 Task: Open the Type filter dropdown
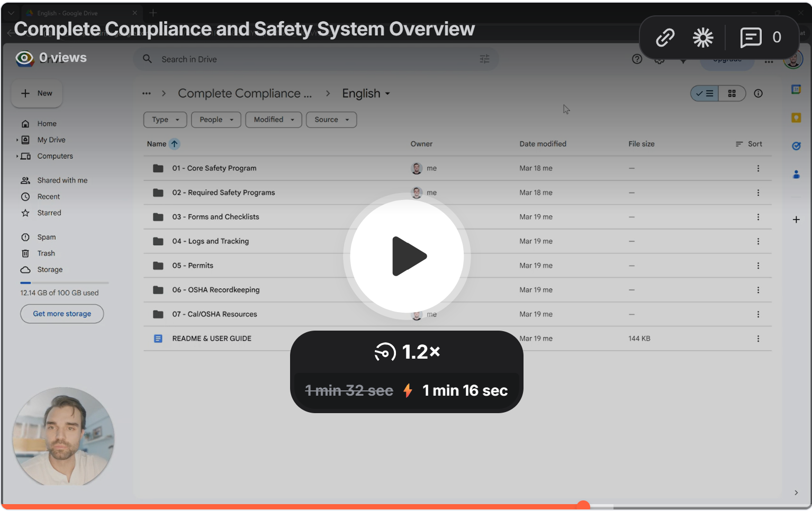click(165, 120)
